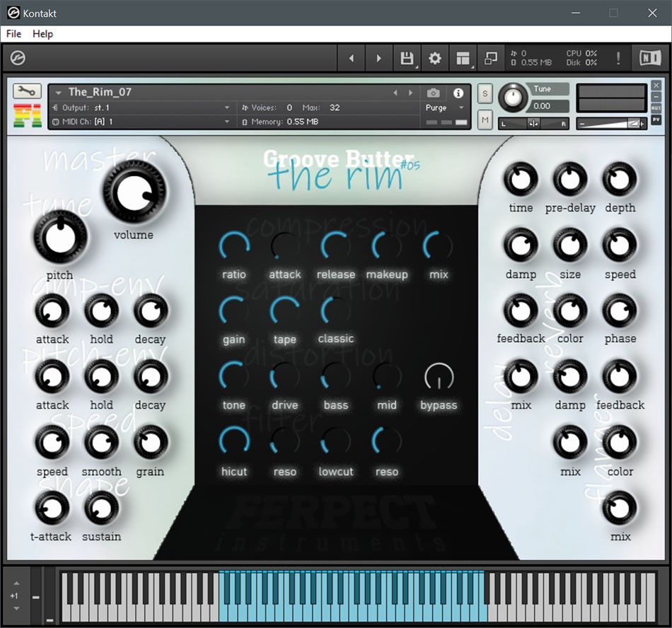Click the drive knob
The image size is (672, 628).
(x=284, y=376)
